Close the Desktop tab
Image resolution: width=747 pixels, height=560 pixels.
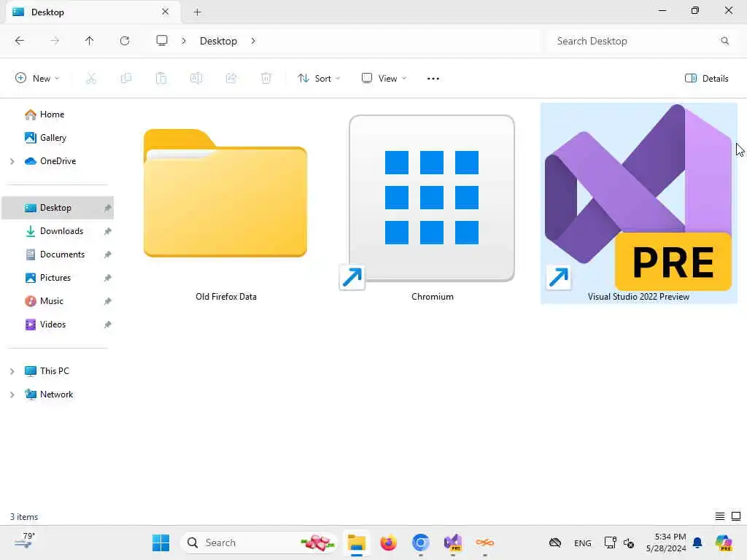click(166, 12)
